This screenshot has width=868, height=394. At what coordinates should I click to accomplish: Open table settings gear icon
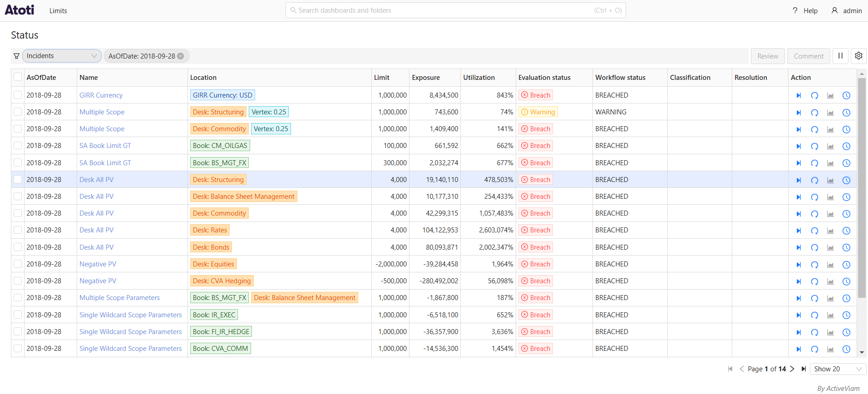click(x=858, y=56)
